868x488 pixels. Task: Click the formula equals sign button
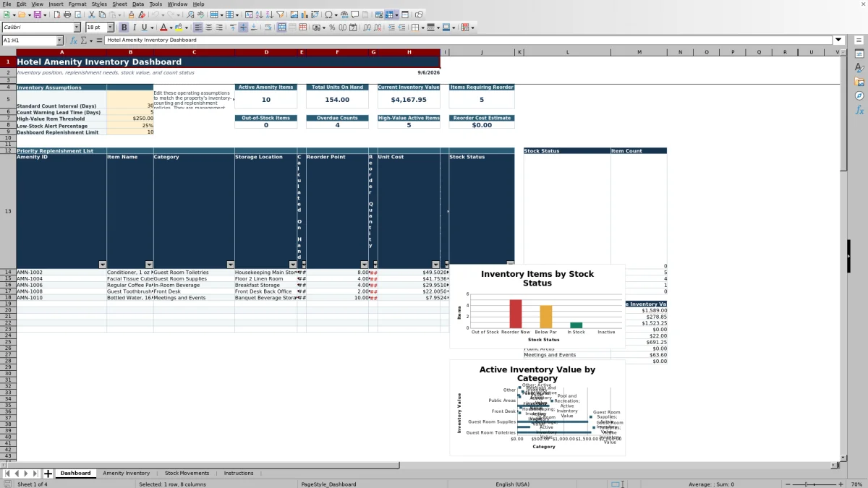pos(98,40)
